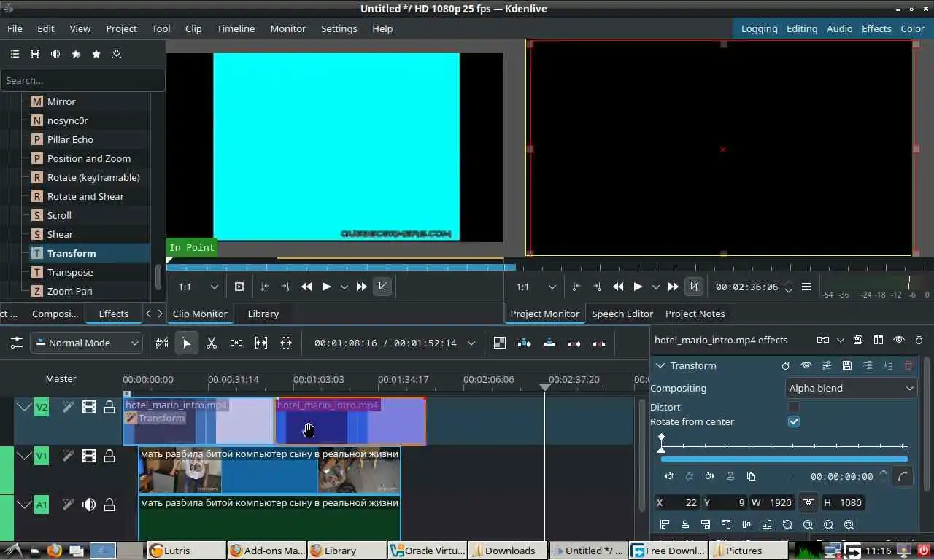Toggle effect stack visibility eye in header
The image size is (934, 560).
click(899, 340)
